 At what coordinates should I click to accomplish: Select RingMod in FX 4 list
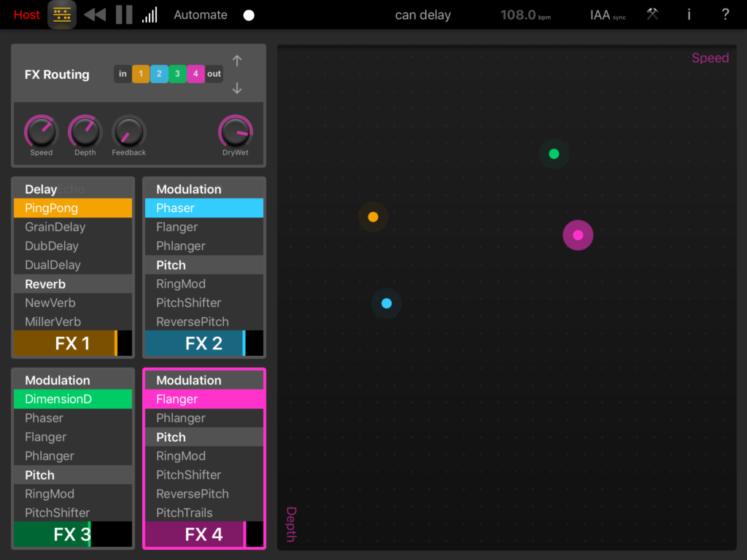[x=204, y=456]
